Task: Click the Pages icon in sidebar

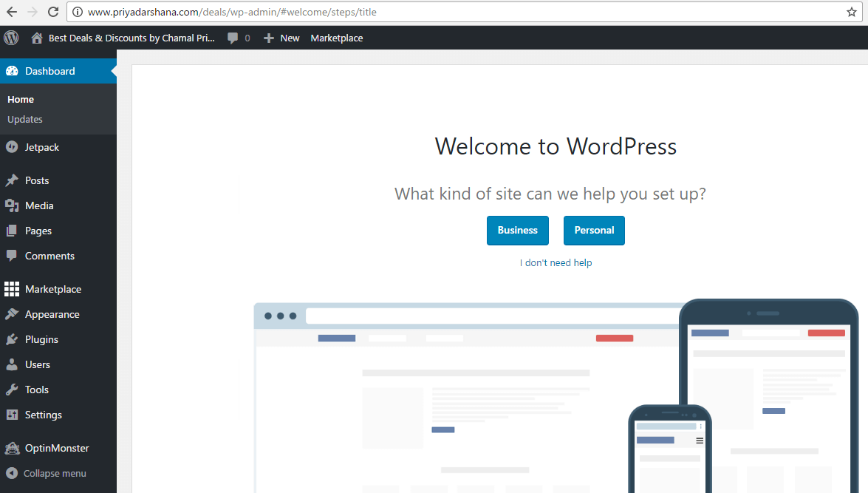Action: pos(12,231)
